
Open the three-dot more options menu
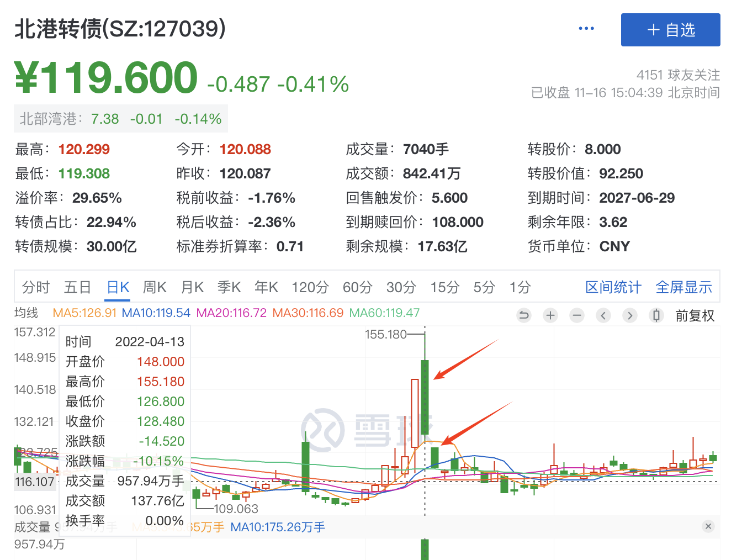586,29
